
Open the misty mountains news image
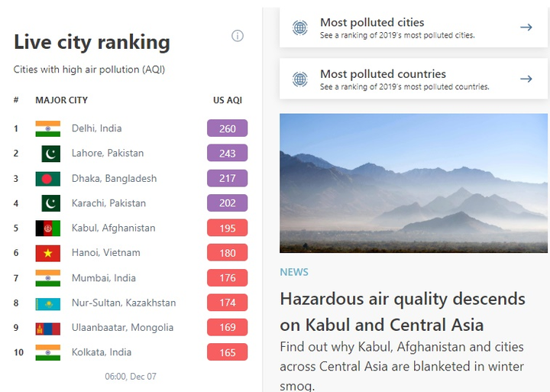click(x=413, y=183)
